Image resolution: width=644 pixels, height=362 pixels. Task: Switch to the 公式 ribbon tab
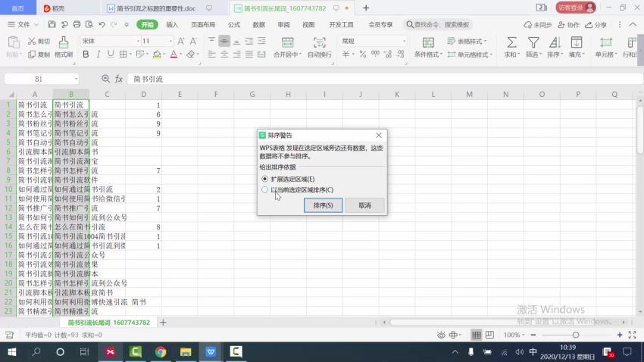(x=233, y=25)
